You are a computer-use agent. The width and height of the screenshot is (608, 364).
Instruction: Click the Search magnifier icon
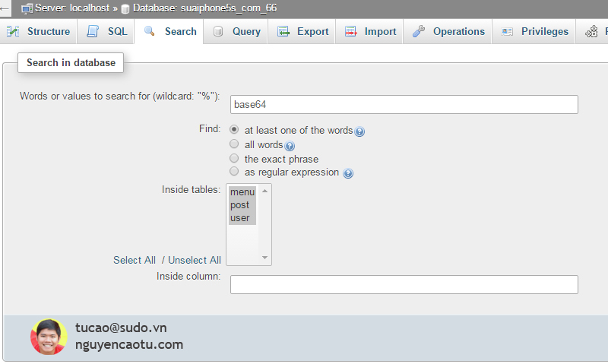tap(149, 31)
